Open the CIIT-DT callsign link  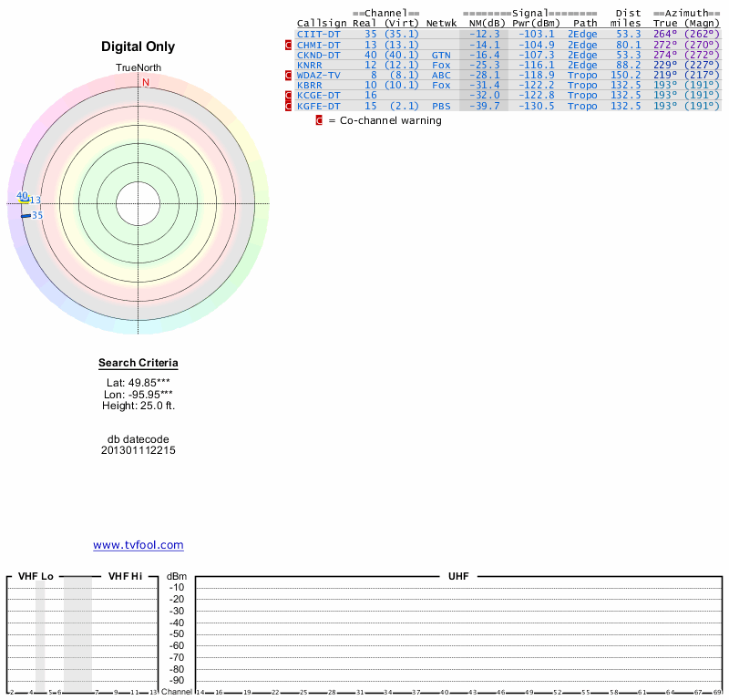coord(318,34)
